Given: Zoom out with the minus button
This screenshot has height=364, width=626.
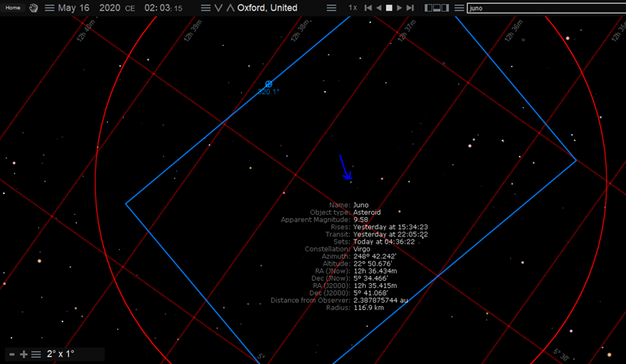Looking at the screenshot, I should tap(12, 354).
